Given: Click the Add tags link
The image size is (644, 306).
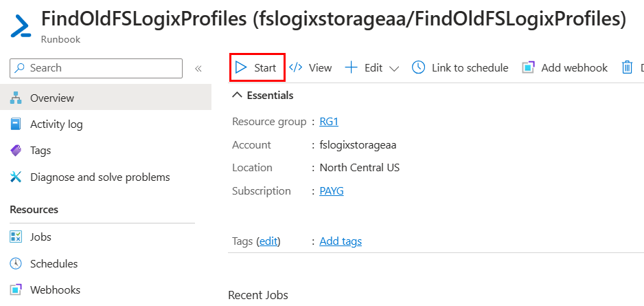Looking at the screenshot, I should (x=341, y=241).
